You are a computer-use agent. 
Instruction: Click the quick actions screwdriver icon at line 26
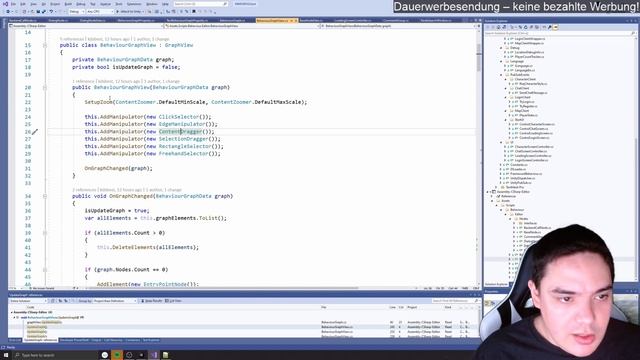coord(35,132)
